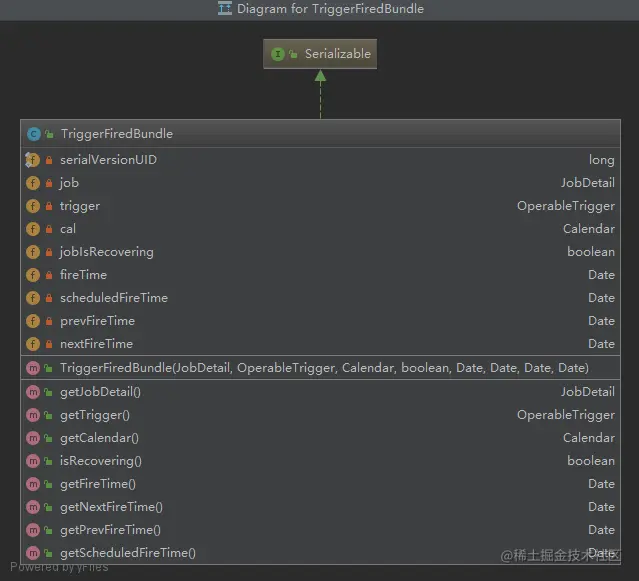Click the method icon for getNextFireTime()

coord(33,507)
